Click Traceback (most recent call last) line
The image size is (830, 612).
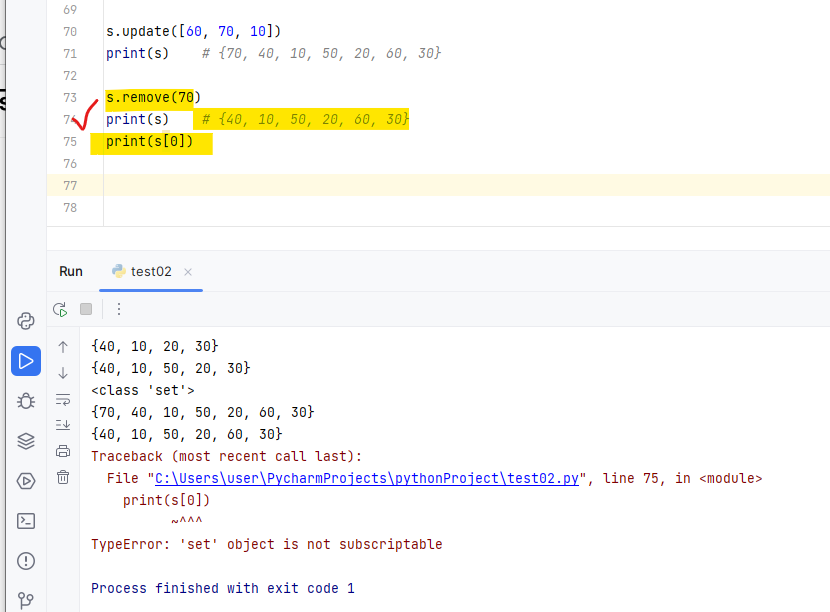coord(227,456)
